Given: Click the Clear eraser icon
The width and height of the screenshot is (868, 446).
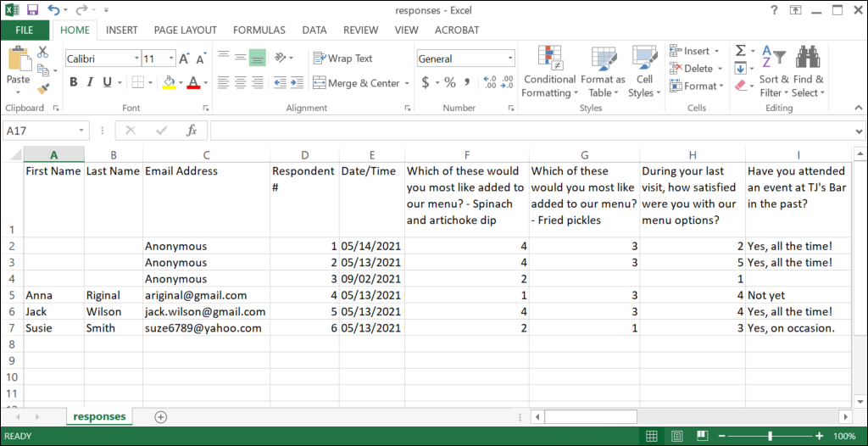Looking at the screenshot, I should click(x=741, y=86).
